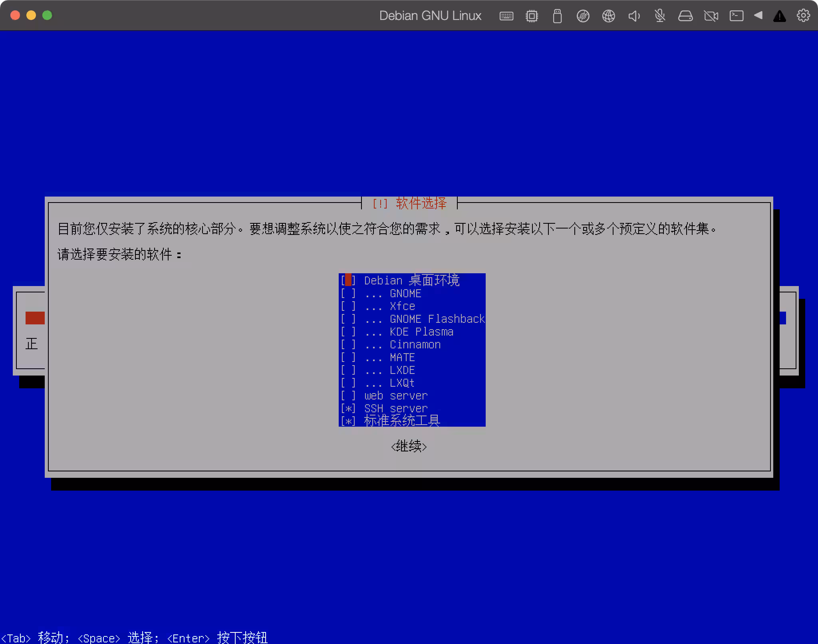Uncheck the 标准系统工具 option
The width and height of the screenshot is (818, 644).
pyautogui.click(x=348, y=421)
